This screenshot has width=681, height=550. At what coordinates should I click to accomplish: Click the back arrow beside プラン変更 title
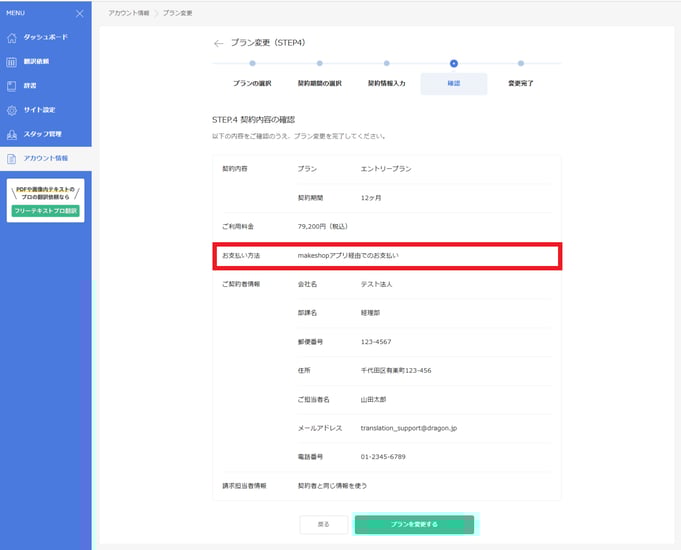coord(218,44)
